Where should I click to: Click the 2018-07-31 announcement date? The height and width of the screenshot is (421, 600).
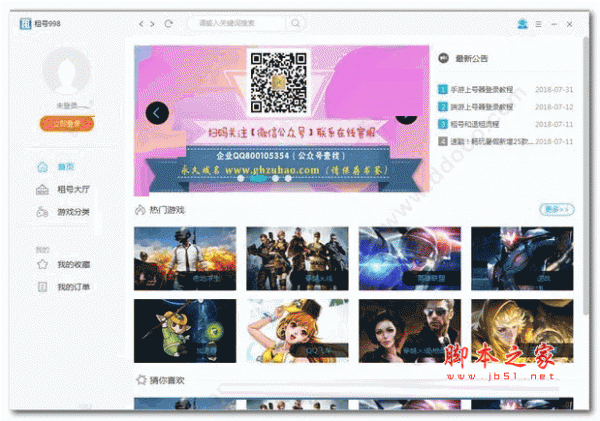pos(554,90)
